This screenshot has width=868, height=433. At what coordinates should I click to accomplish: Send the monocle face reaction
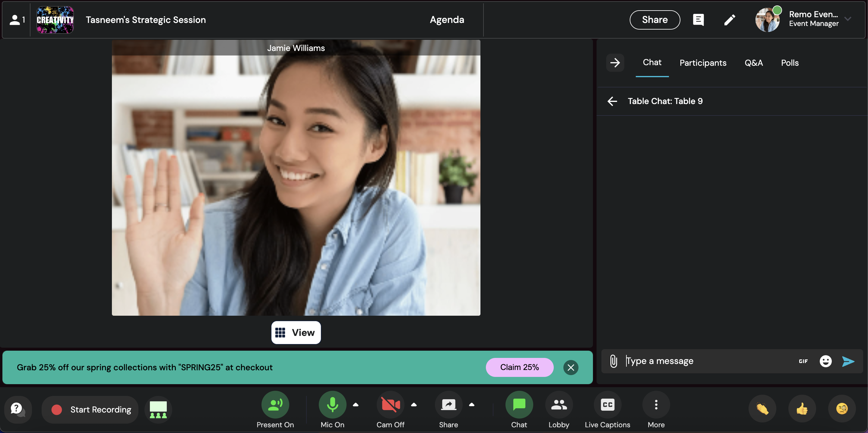coord(842,409)
